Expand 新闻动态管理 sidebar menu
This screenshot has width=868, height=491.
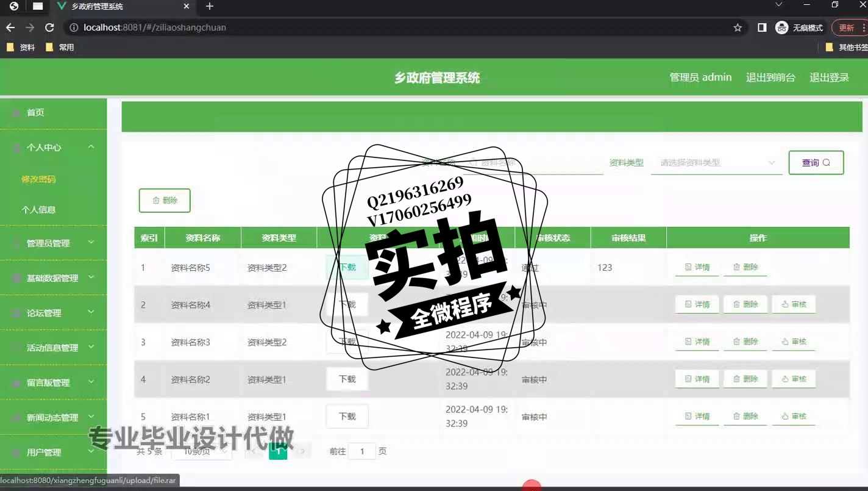tap(53, 418)
